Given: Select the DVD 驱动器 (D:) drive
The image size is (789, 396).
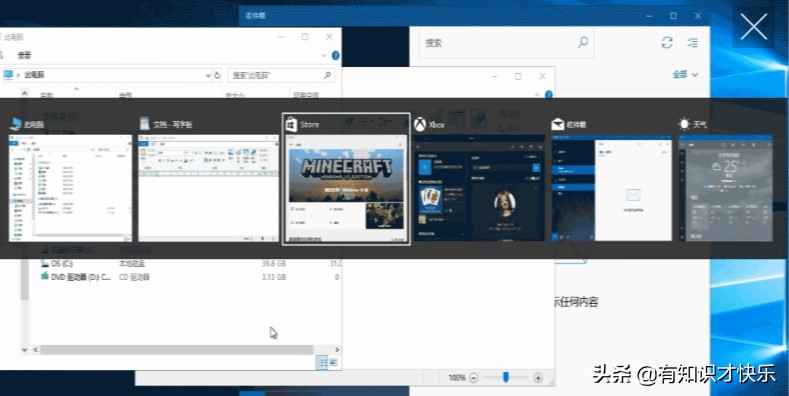Looking at the screenshot, I should [75, 277].
